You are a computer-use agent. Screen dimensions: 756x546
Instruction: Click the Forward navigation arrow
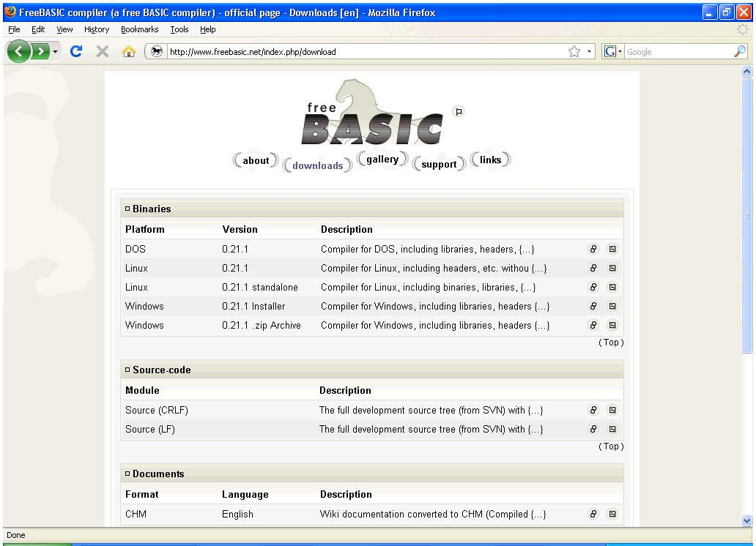(x=41, y=51)
